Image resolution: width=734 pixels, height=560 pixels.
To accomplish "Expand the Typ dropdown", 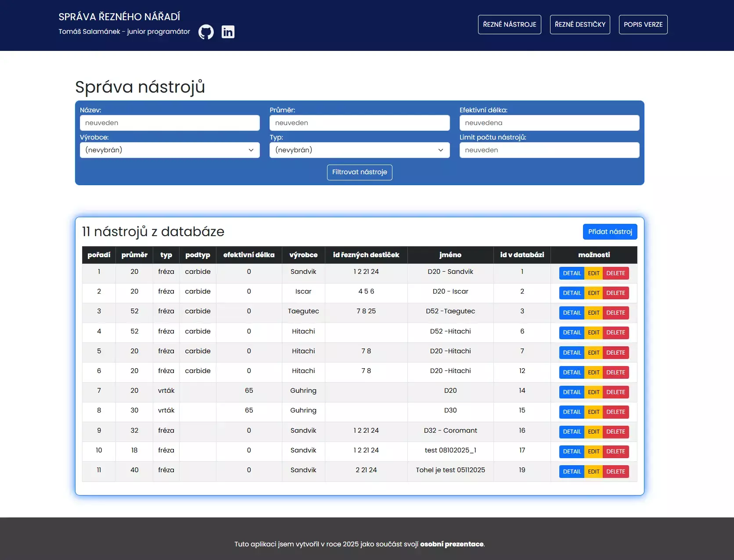I will pyautogui.click(x=360, y=150).
